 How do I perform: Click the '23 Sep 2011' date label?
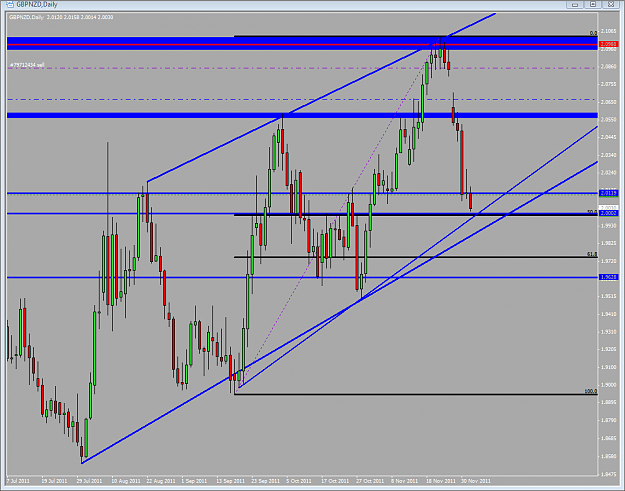tap(265, 481)
